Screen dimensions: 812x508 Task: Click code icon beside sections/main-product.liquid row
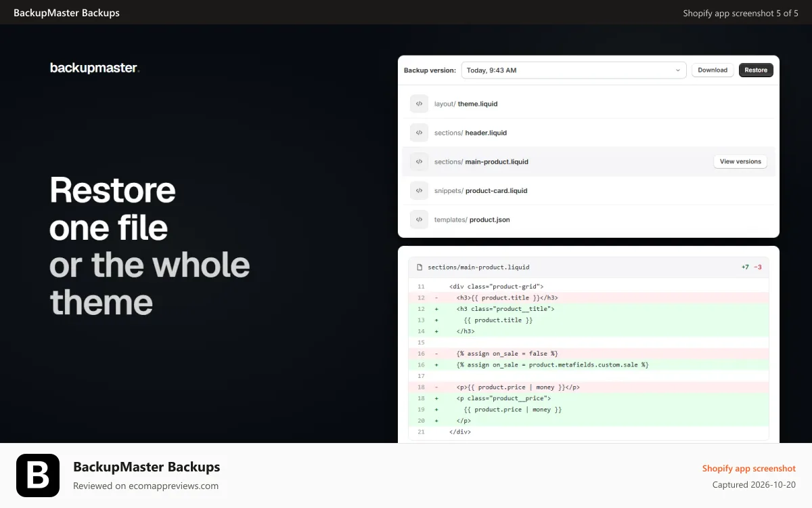click(419, 162)
